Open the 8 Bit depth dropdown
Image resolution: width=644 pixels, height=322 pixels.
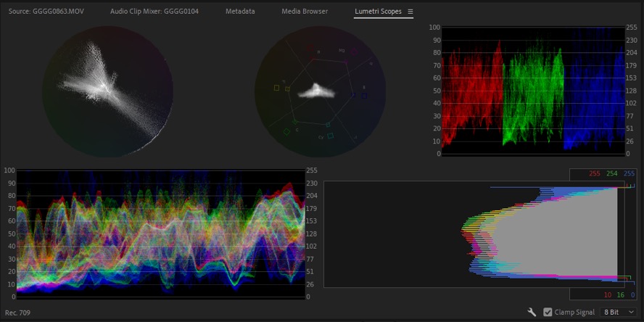tap(618, 312)
